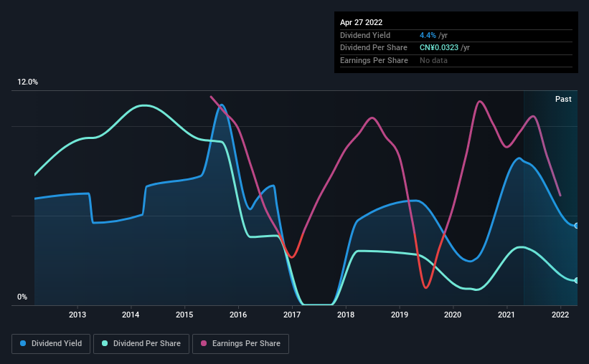
Task: Select the 2022 label on the x-axis
Action: [x=560, y=315]
